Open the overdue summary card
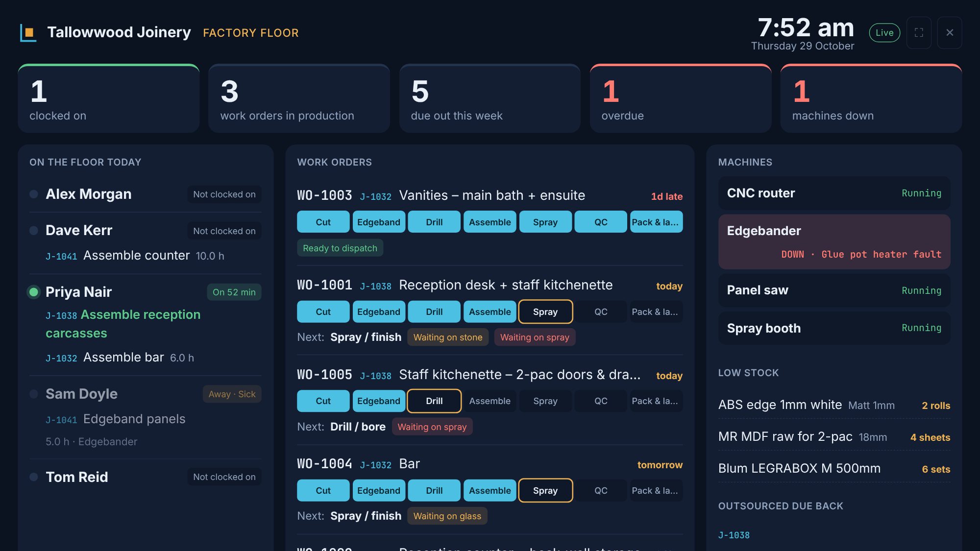The width and height of the screenshot is (980, 551). coord(681,98)
